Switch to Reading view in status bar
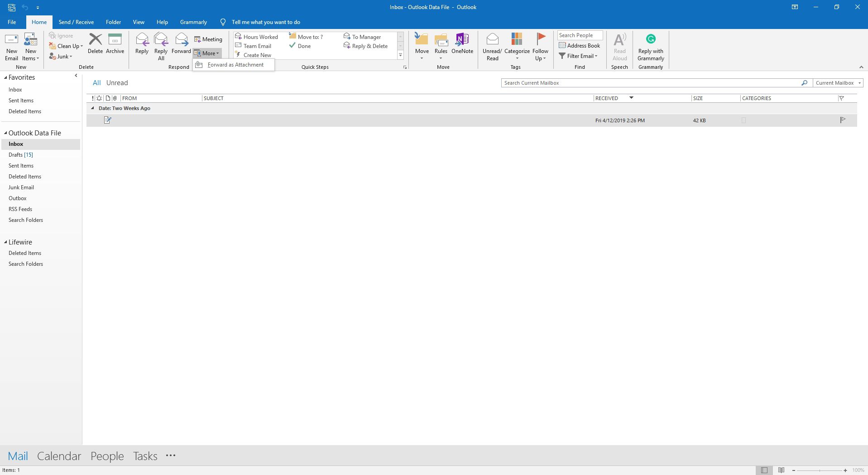 781,470
